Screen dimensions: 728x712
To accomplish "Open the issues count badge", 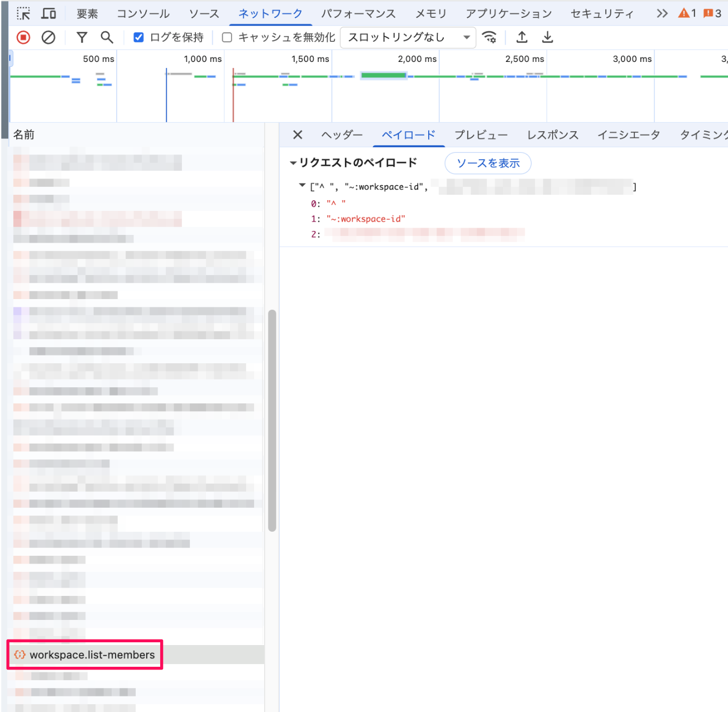I will point(712,13).
